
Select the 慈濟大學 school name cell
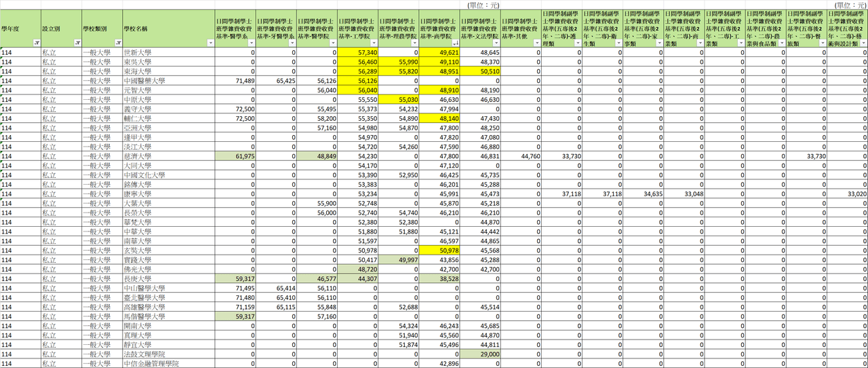click(x=169, y=157)
